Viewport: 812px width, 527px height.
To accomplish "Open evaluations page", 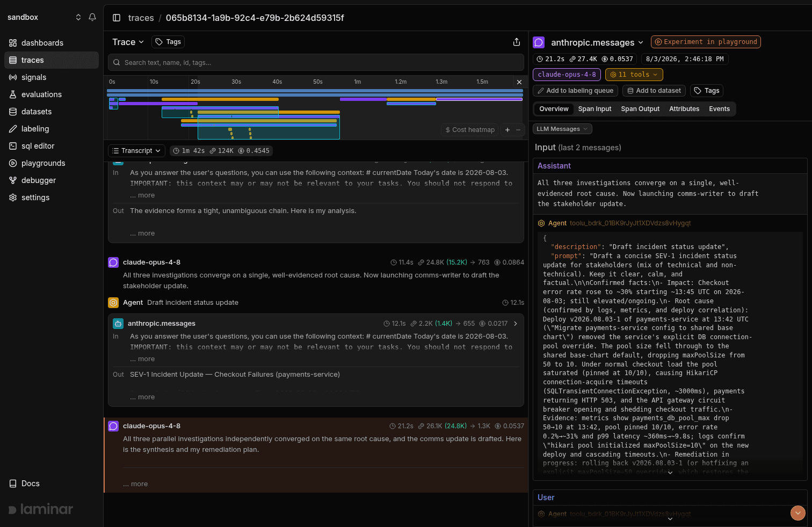I will (x=52, y=94).
